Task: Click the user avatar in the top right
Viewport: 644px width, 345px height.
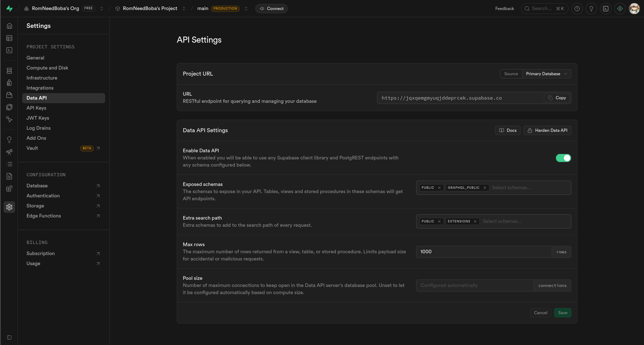Action: tap(634, 9)
